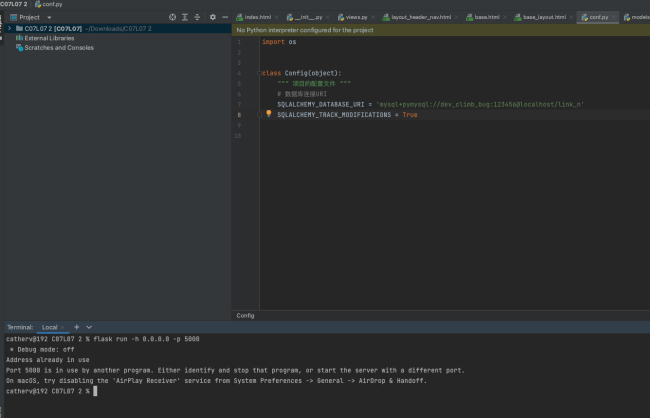Click the Select Opened File locate icon

coord(173,17)
